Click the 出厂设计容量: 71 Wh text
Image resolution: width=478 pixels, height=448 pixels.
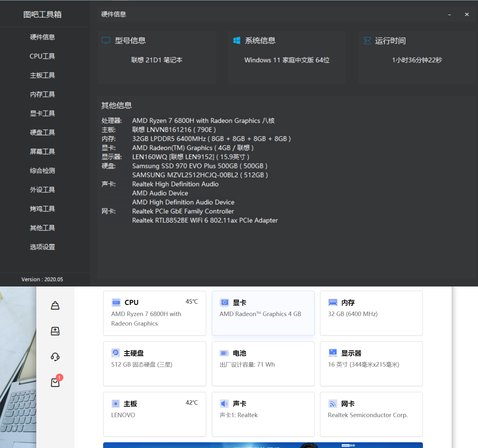tap(247, 365)
